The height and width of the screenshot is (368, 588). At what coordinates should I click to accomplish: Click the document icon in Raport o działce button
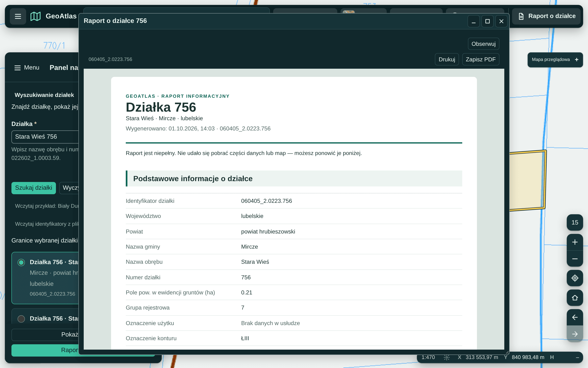point(521,16)
